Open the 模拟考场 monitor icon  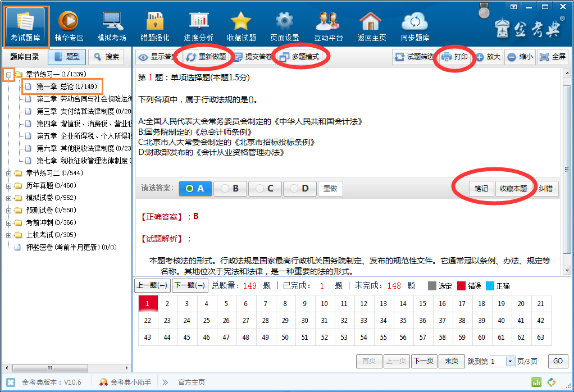point(112,21)
